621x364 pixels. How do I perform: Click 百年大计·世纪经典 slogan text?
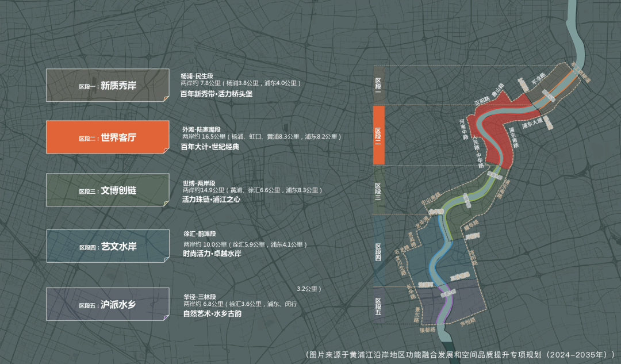(210, 147)
